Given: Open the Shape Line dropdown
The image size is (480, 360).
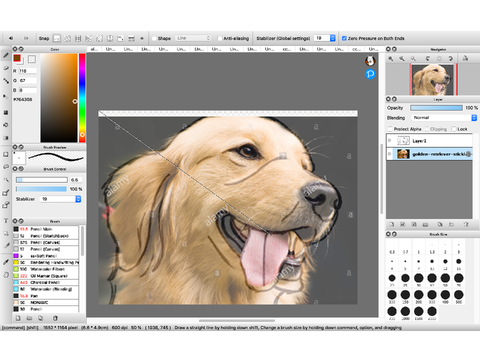Looking at the screenshot, I should [193, 38].
